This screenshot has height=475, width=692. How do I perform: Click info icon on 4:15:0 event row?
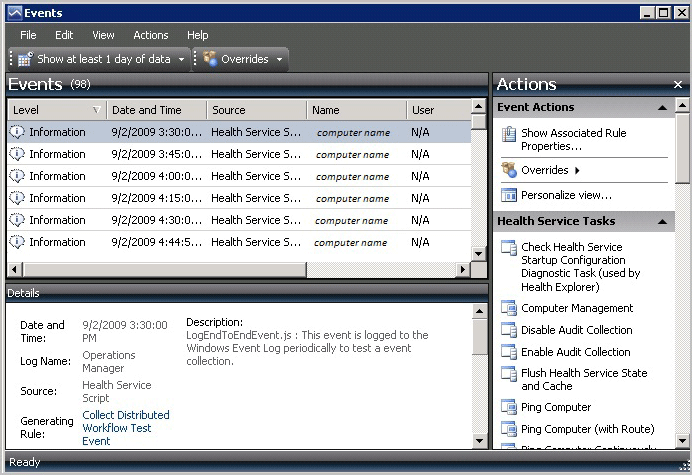[17, 198]
